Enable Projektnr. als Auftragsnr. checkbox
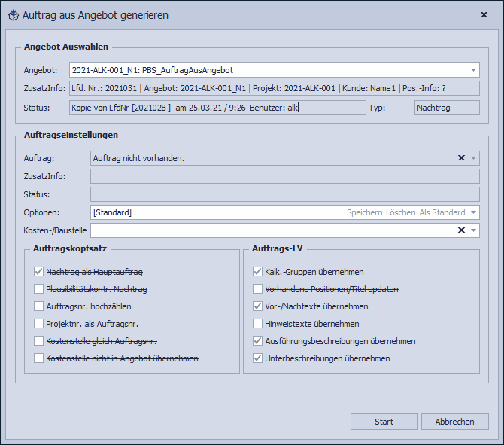The width and height of the screenshot is (504, 445). tap(39, 324)
